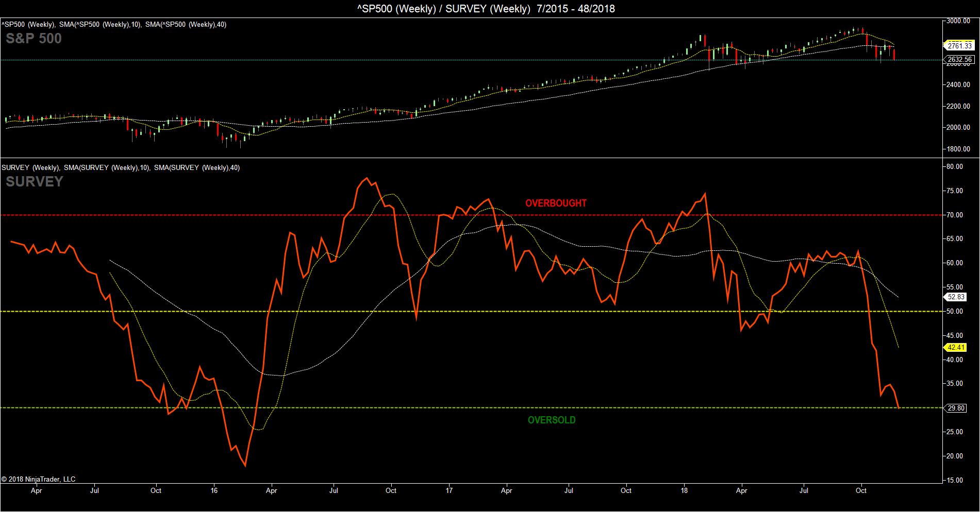980x512 pixels.
Task: Click the first 'Apr' label on the time axis
Action: (x=36, y=490)
